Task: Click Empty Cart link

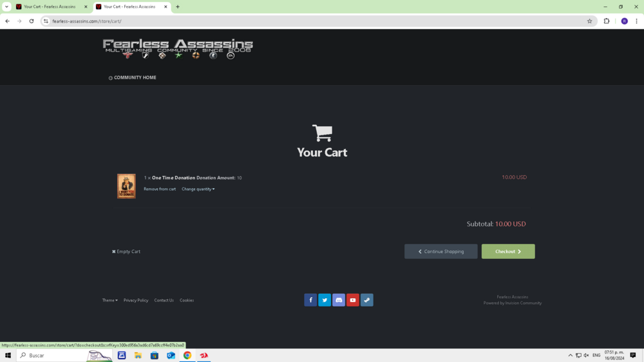Action: coord(126,251)
